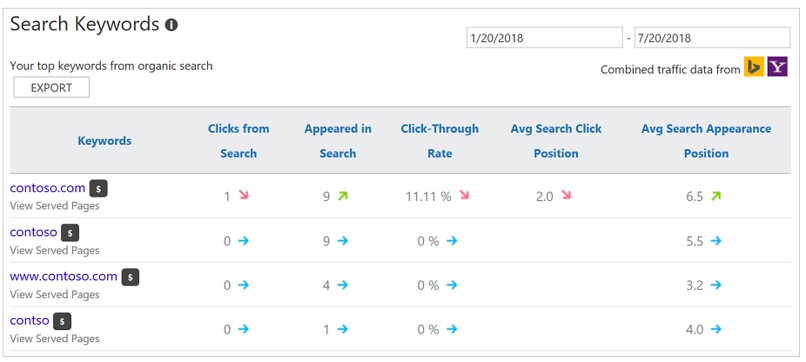Click the dollar icon next to contoso.com
This screenshot has width=806, height=362.
pyautogui.click(x=99, y=189)
